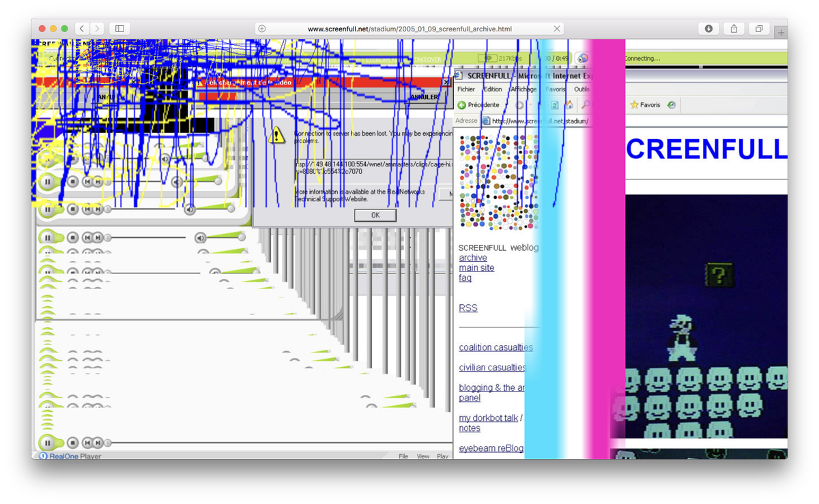The width and height of the screenshot is (819, 504).
Task: Open the civilian casualties link
Action: 492,368
